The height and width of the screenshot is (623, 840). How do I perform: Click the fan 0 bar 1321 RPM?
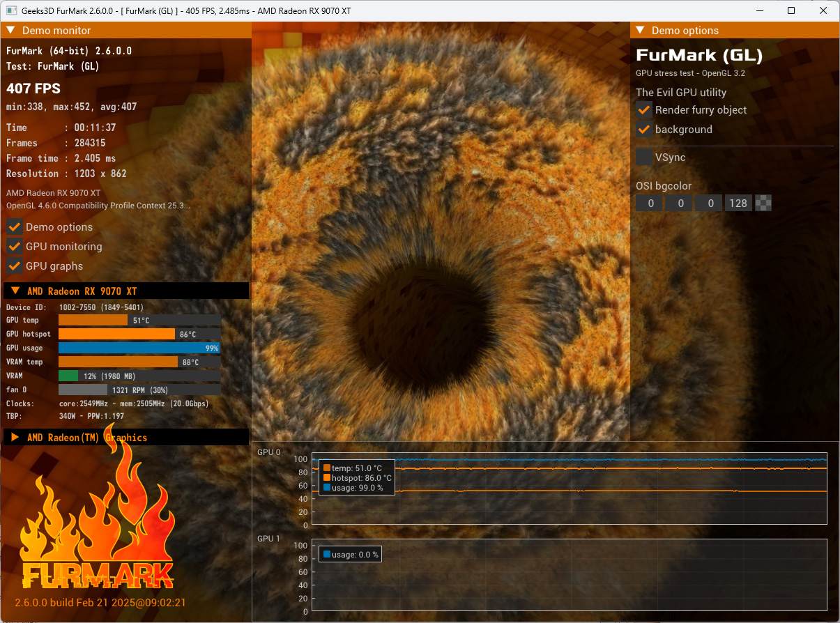pyautogui.click(x=139, y=390)
